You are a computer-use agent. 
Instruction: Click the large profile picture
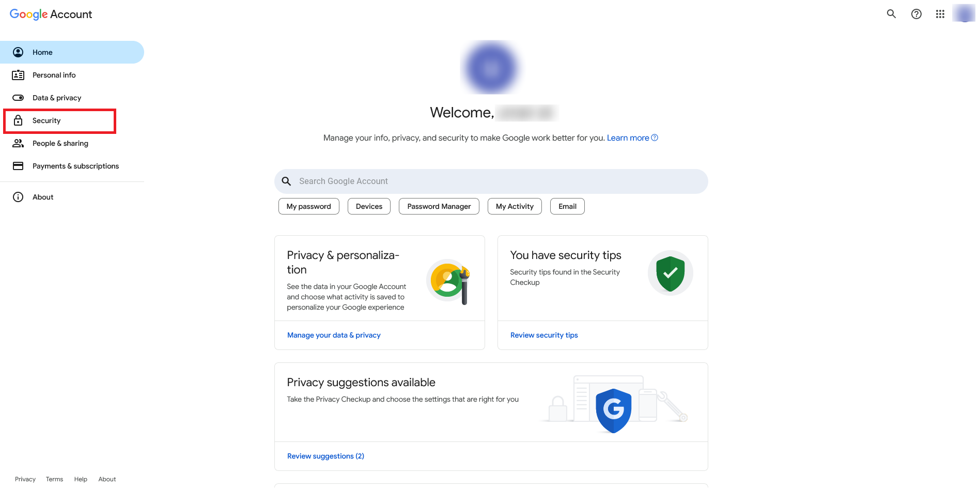tap(491, 68)
